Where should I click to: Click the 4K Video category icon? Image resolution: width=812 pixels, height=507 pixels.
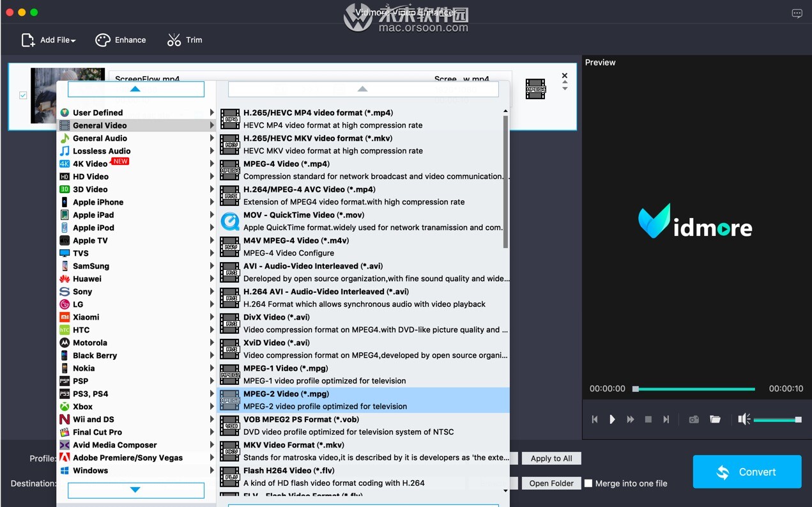65,164
